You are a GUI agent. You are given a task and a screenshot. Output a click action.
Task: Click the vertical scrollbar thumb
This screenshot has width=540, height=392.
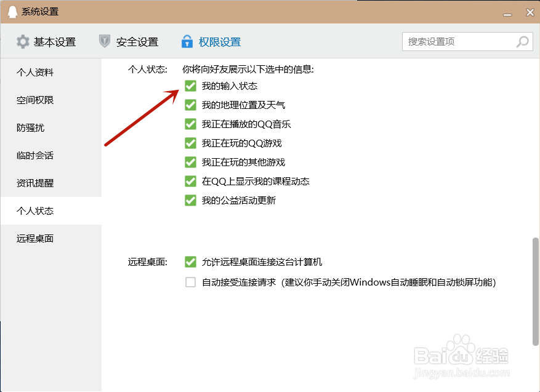(535, 291)
